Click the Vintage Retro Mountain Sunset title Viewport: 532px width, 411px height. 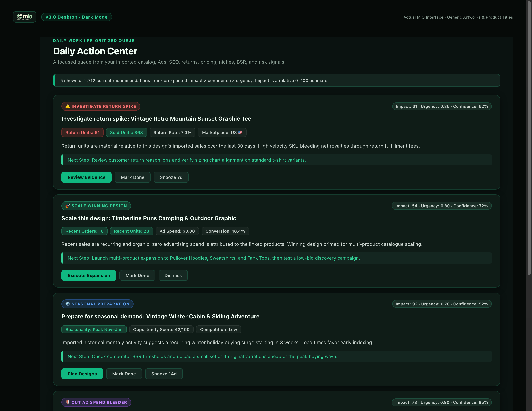[156, 119]
